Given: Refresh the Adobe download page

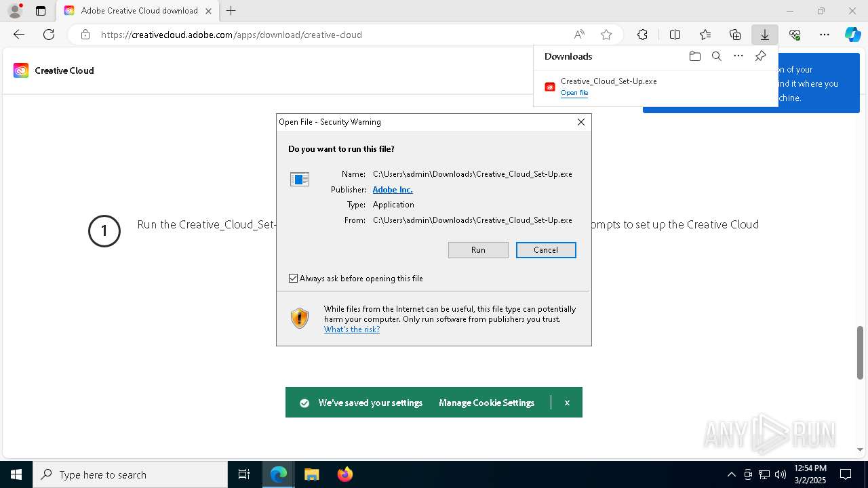Looking at the screenshot, I should click(49, 35).
